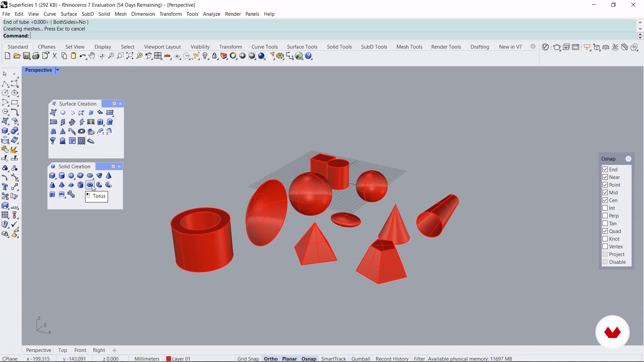
Task: Click the New file icon
Action: click(x=7, y=56)
